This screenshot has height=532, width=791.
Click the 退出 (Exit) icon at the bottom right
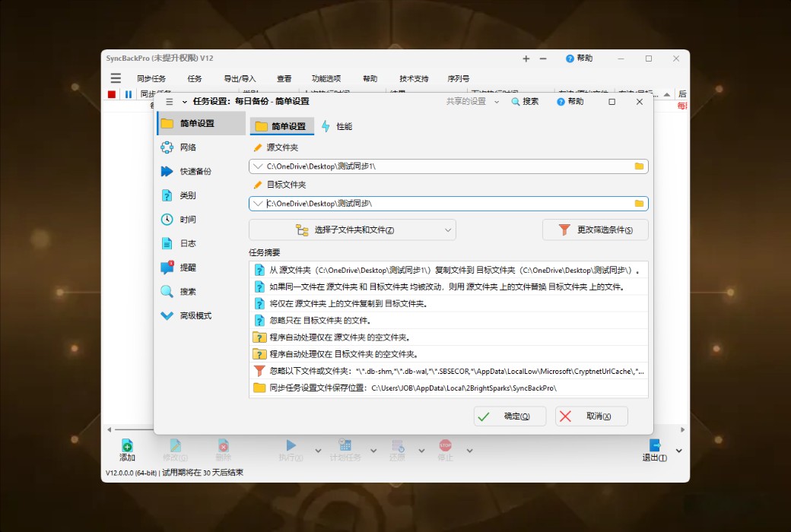point(655,448)
